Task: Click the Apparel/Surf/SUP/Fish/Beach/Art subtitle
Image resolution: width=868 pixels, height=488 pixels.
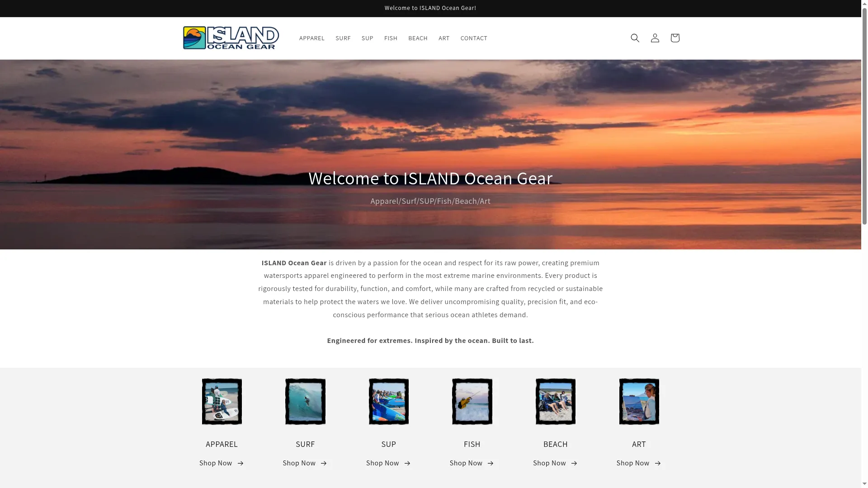Action: click(x=430, y=201)
